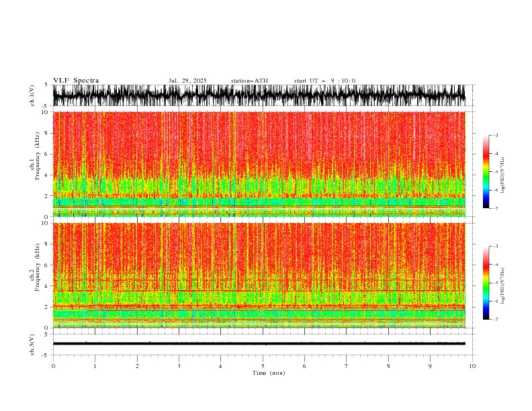Image resolution: width=532 pixels, height=411 pixels.
Task: Click the date 'Jul. 28, 2025' text
Action: [x=187, y=81]
